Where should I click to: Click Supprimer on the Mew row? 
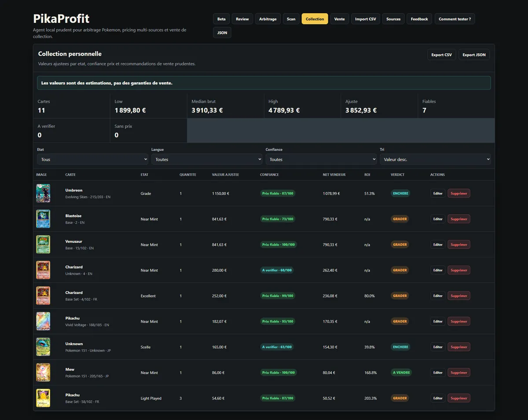[x=459, y=372]
